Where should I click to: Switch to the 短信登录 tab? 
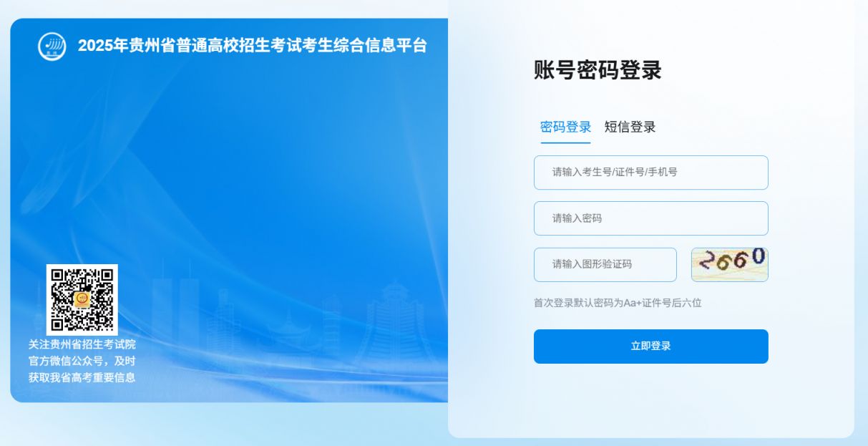[630, 127]
